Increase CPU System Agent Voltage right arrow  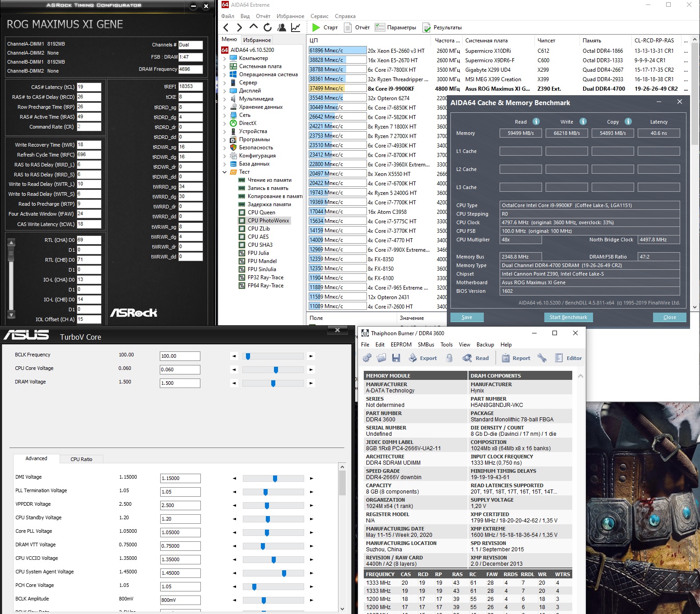(x=311, y=573)
